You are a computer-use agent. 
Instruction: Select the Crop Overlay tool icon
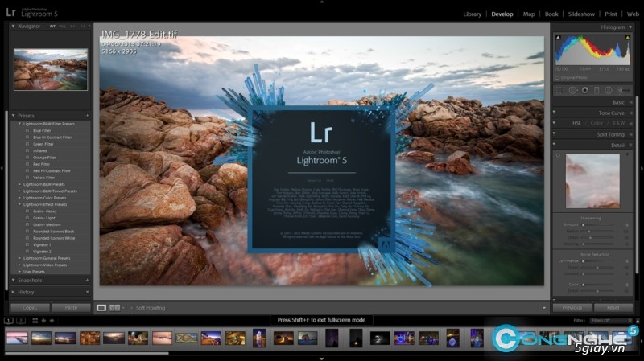coord(559,90)
